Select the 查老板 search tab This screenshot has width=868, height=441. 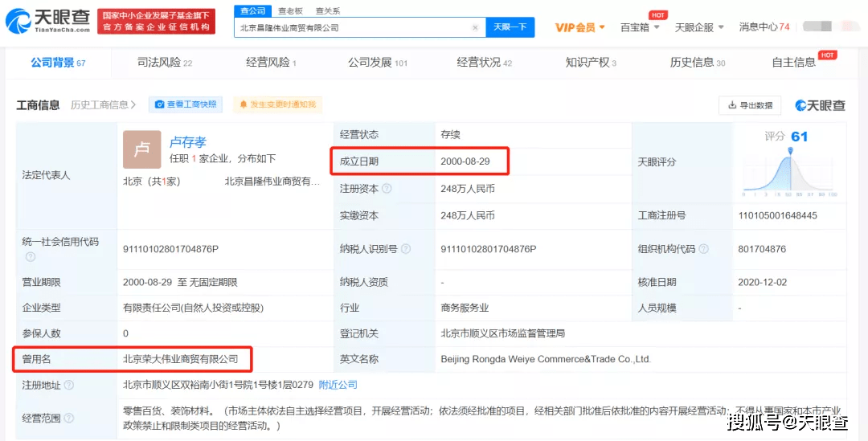coord(291,10)
